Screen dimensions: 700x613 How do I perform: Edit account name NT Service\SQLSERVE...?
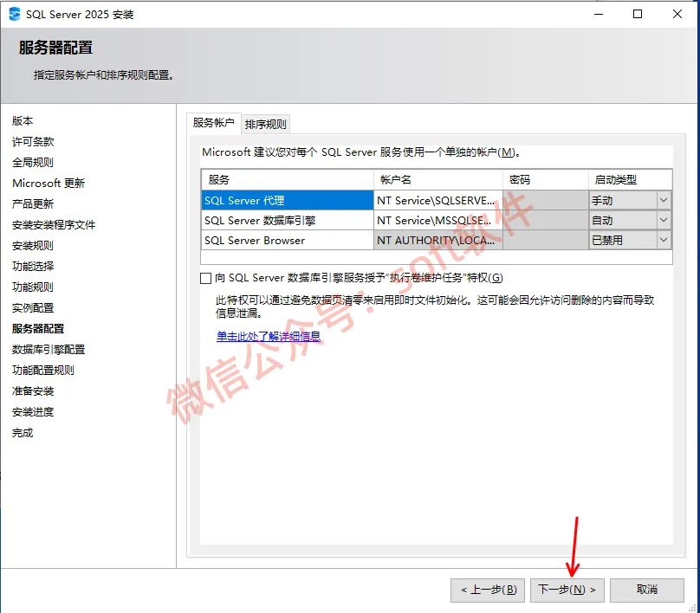click(x=438, y=200)
